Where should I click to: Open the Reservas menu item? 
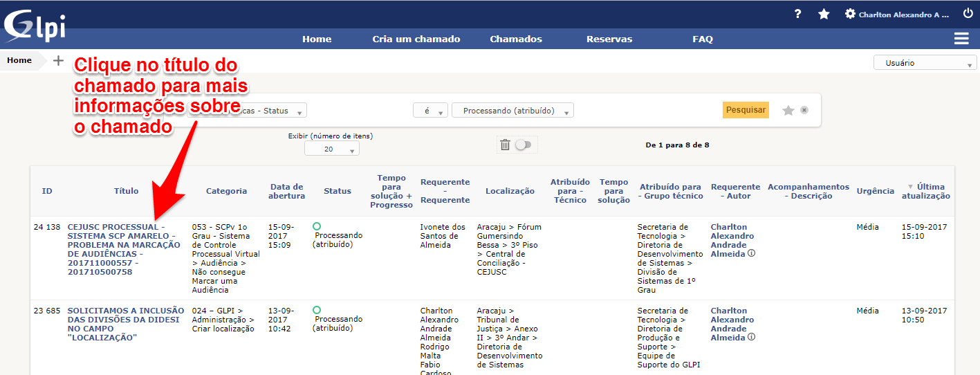point(609,39)
